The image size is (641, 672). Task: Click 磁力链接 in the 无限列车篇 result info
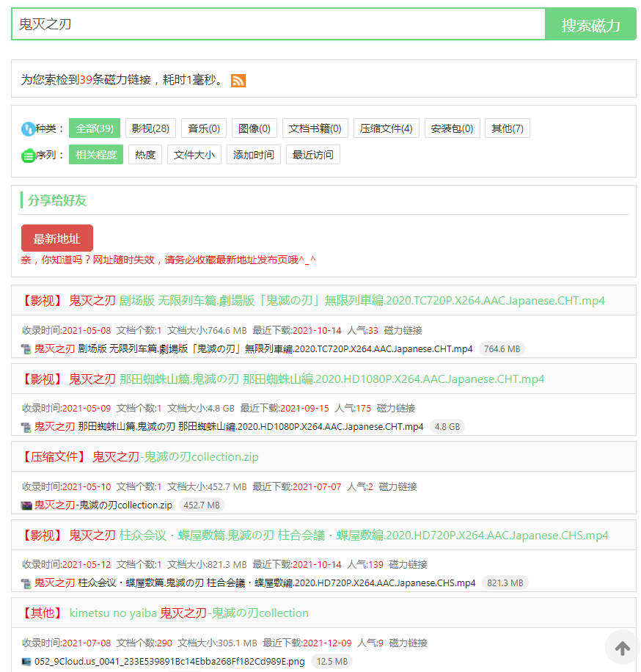pos(403,330)
